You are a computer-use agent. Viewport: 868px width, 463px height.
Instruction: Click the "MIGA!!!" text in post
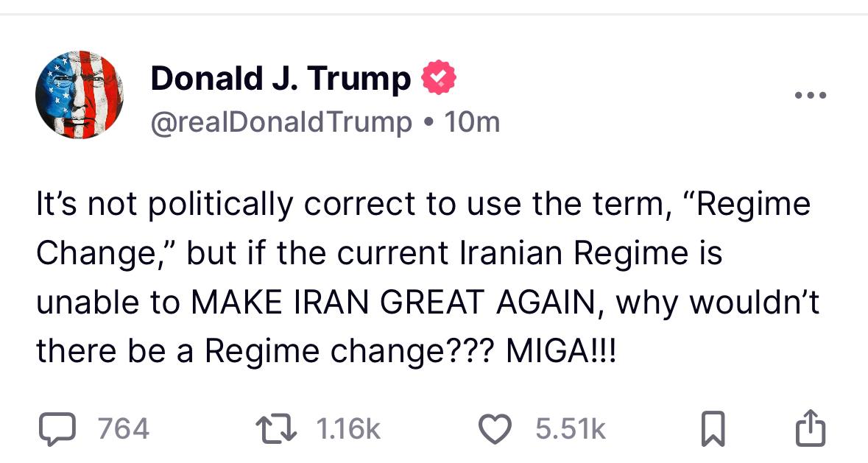tap(560, 350)
